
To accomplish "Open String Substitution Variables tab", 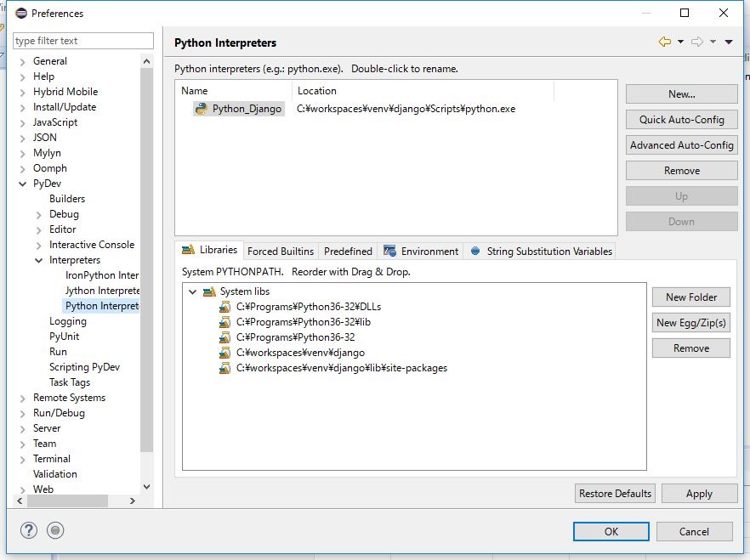I will pyautogui.click(x=540, y=251).
